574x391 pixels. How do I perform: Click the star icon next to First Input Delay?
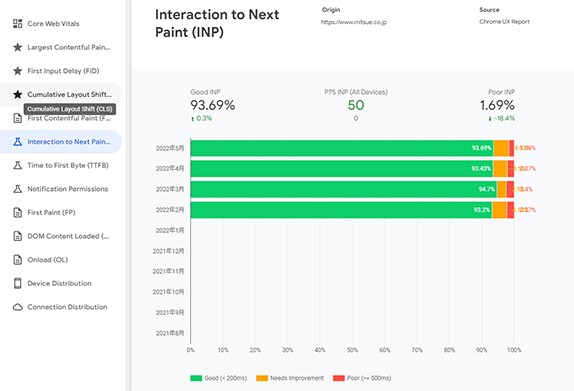pyautogui.click(x=18, y=71)
